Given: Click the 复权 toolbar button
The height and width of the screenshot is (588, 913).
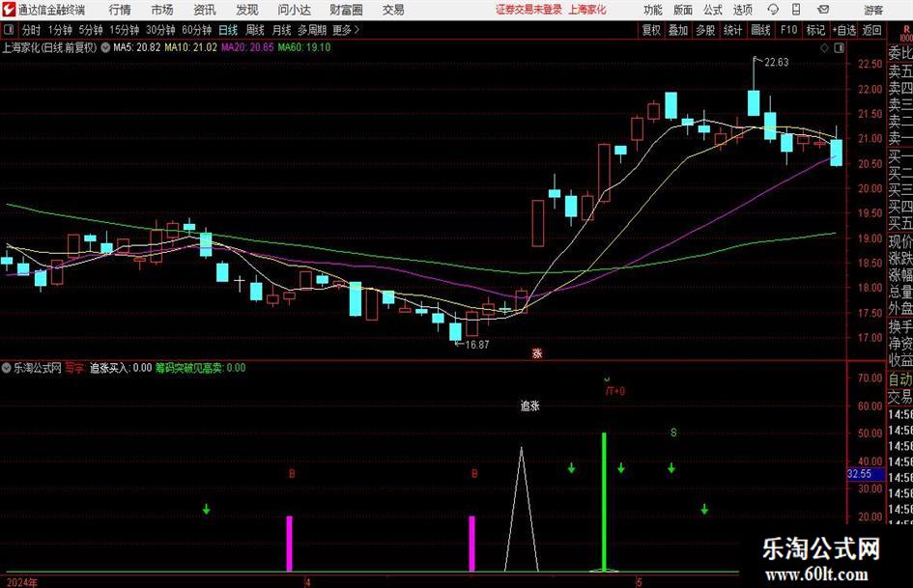Looking at the screenshot, I should [x=651, y=30].
